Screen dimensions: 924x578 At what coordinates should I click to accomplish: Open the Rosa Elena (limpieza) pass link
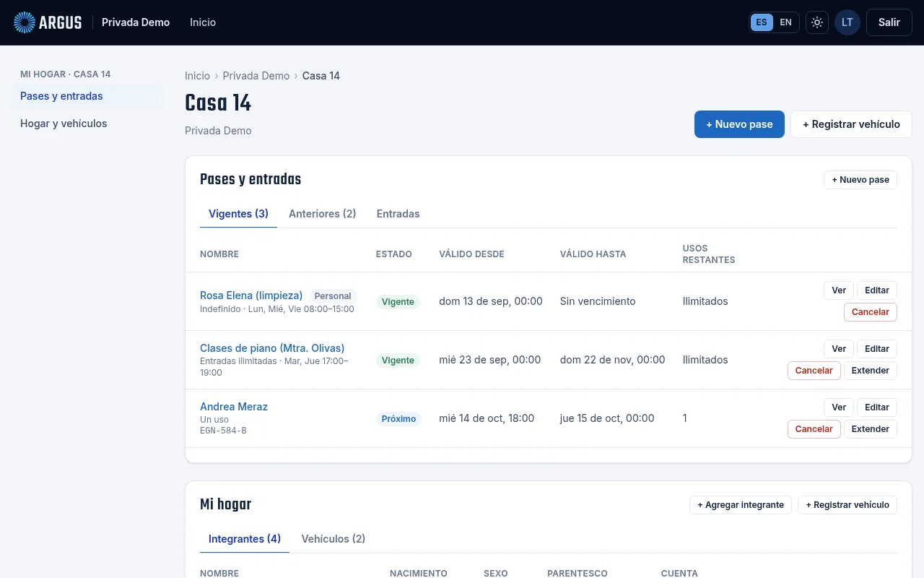[251, 296]
